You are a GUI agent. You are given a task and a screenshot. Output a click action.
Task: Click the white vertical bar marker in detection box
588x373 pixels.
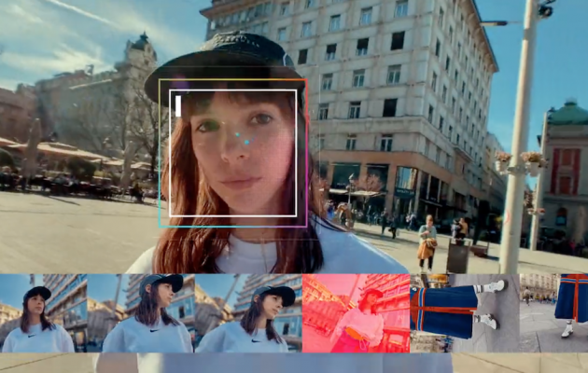pyautogui.click(x=178, y=106)
